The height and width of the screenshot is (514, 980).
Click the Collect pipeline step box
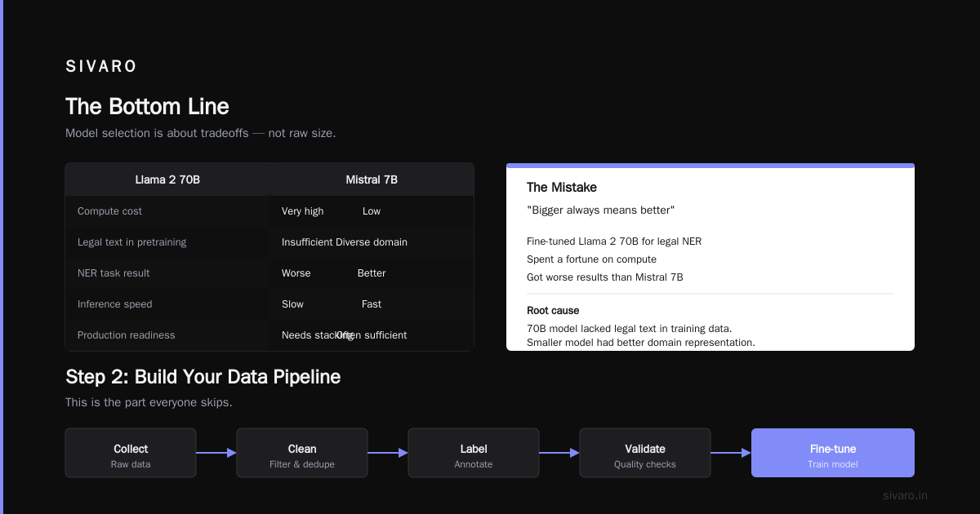[x=131, y=453]
